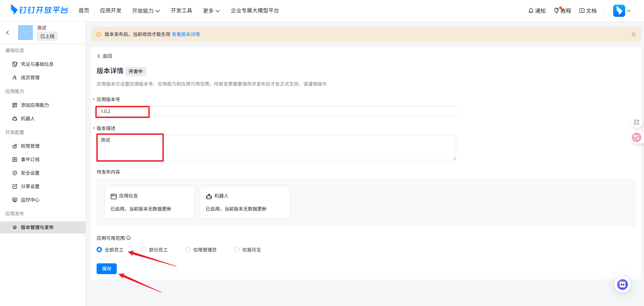
Task: Open the user avatar account dropdown
Action: pyautogui.click(x=622, y=11)
